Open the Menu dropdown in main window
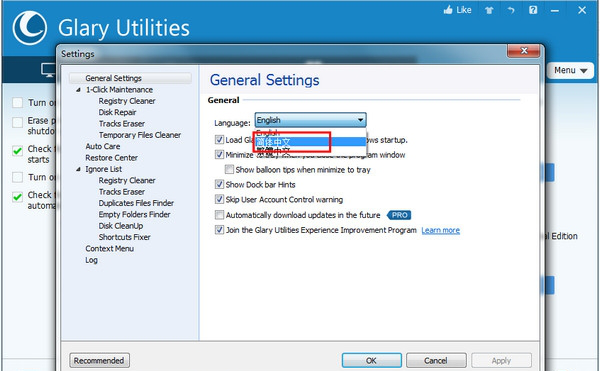Image resolution: width=600 pixels, height=385 pixels. pyautogui.click(x=570, y=70)
